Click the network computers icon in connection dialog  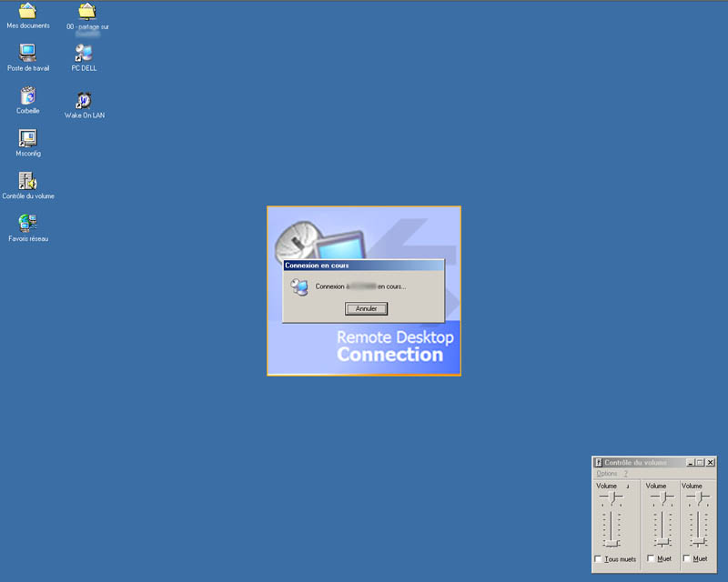[299, 287]
